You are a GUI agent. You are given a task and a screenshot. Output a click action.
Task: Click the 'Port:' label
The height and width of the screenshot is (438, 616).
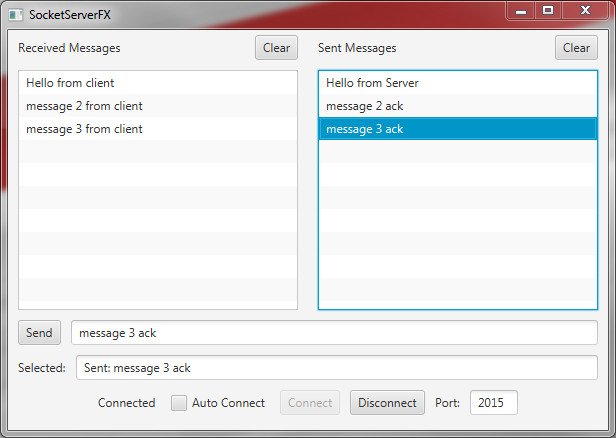coord(447,403)
